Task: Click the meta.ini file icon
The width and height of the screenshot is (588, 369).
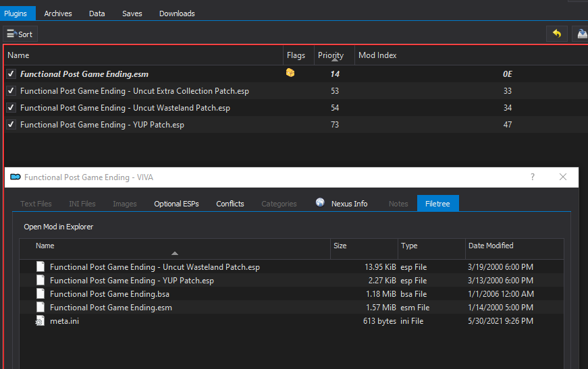Action: (41, 321)
